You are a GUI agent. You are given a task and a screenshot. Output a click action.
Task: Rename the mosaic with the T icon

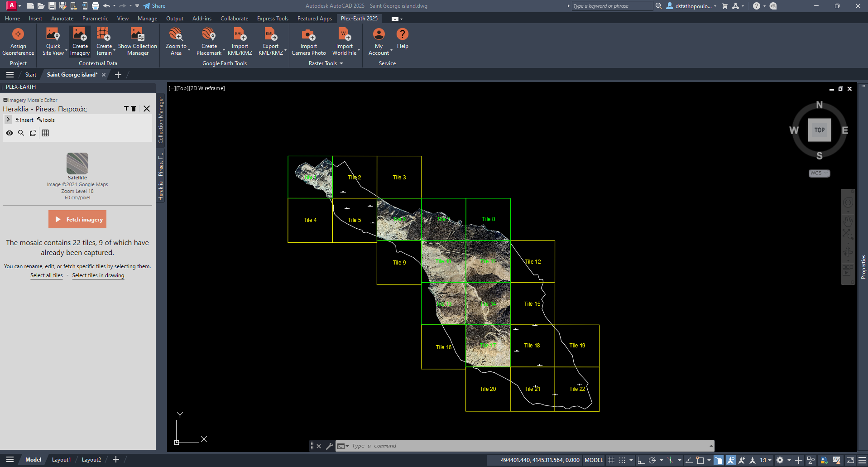[x=126, y=109]
